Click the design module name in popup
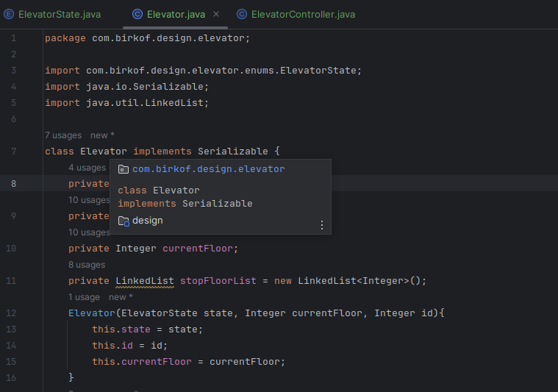 (147, 221)
